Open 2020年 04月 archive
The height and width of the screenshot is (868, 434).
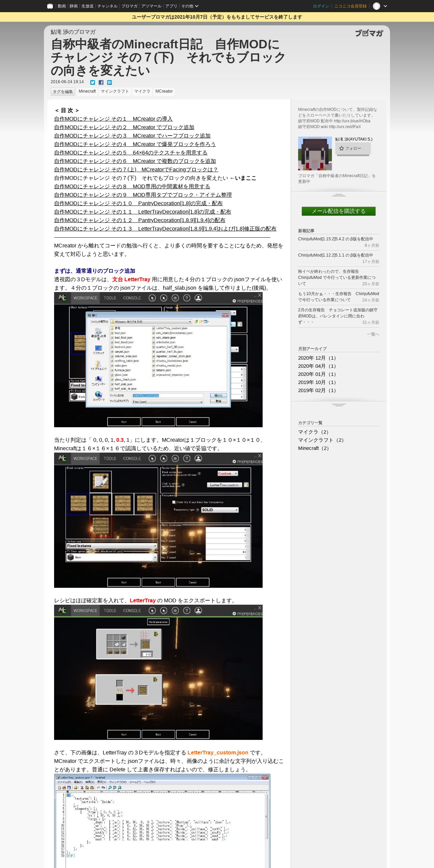317,366
